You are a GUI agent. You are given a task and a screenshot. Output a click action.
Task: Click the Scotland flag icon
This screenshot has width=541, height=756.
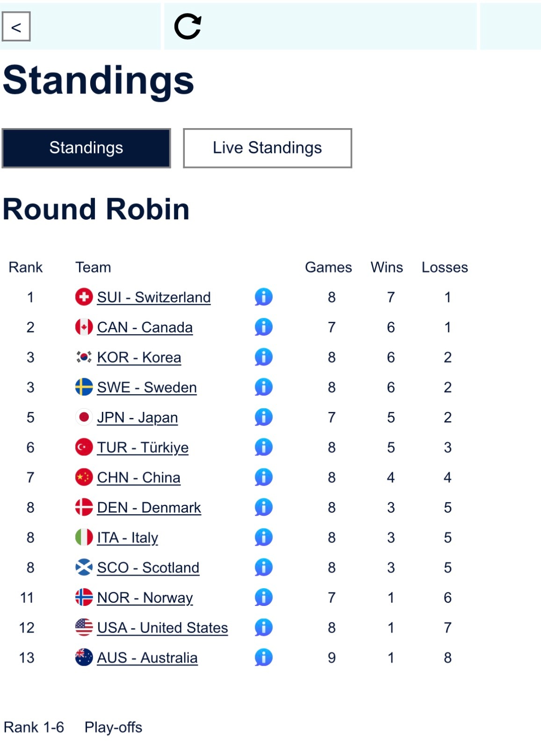tap(84, 568)
